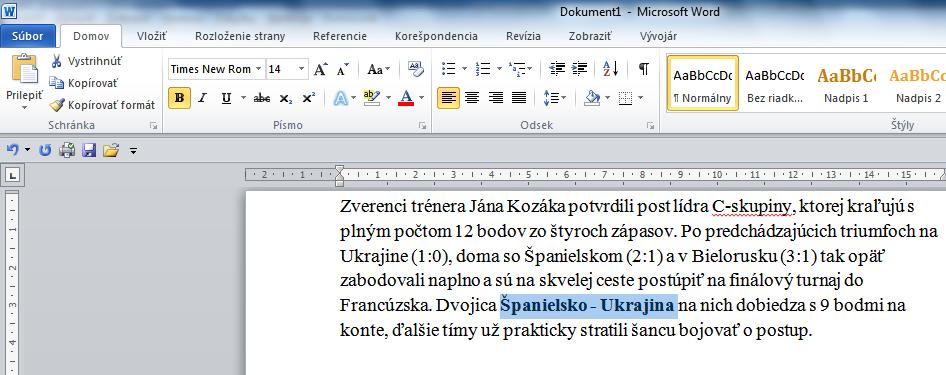Toggle Superscript formatting
Screen dimensions: 946x375
[x=308, y=98]
